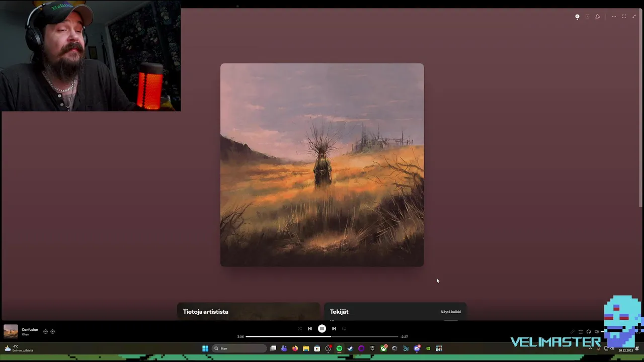
Task: Open Microsoft Teams from the taskbar
Action: click(x=284, y=348)
